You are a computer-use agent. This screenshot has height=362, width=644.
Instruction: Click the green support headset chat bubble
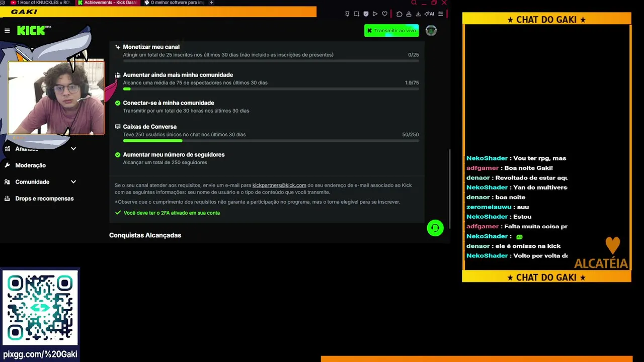tap(435, 228)
